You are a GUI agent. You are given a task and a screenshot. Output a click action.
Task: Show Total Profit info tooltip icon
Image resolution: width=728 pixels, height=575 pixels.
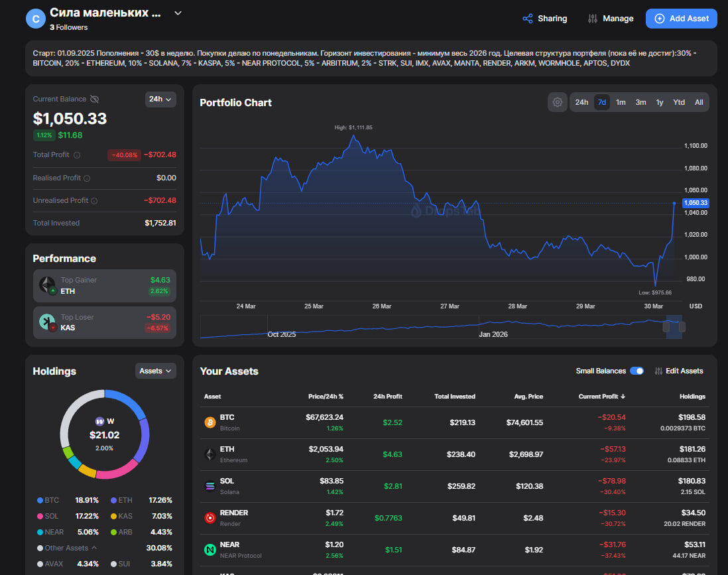[x=77, y=155]
